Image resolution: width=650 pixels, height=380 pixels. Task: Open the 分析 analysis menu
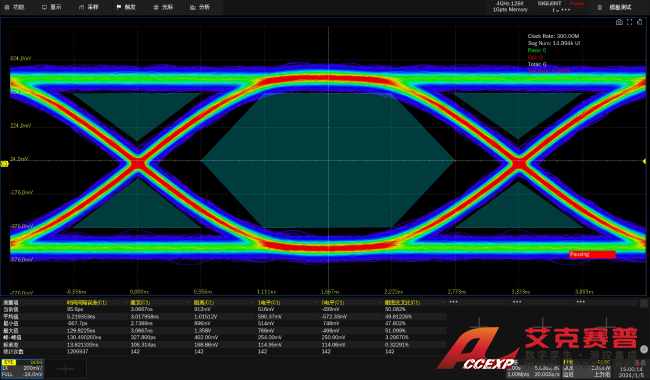[200, 7]
